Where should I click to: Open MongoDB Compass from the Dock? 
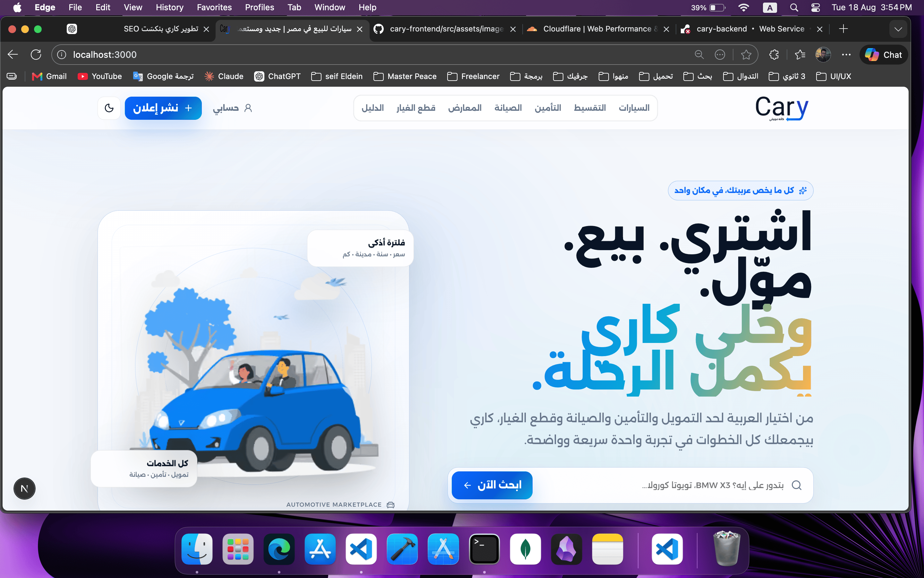click(526, 549)
